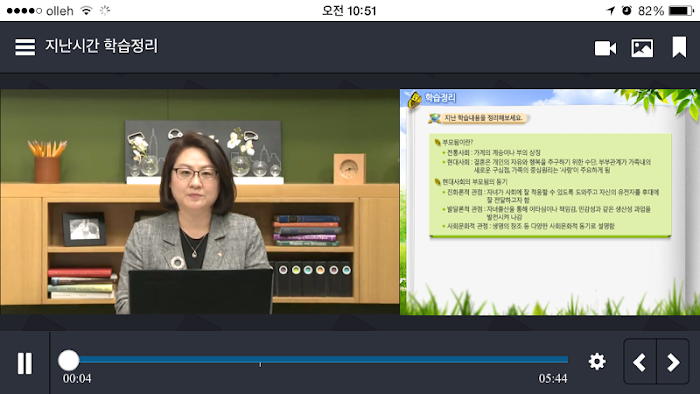Pause the lecture playback
This screenshot has width=700, height=394.
tap(25, 363)
